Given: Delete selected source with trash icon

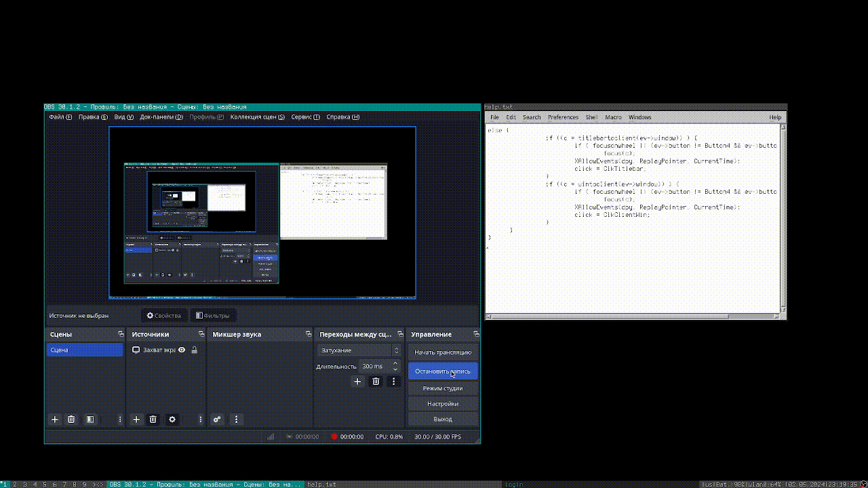Looking at the screenshot, I should [153, 420].
